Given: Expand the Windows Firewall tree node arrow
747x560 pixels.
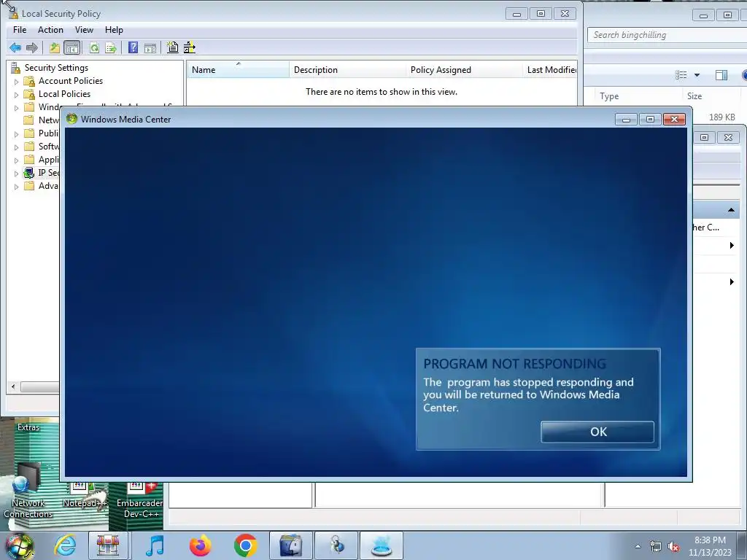Looking at the screenshot, I should click(x=16, y=108).
